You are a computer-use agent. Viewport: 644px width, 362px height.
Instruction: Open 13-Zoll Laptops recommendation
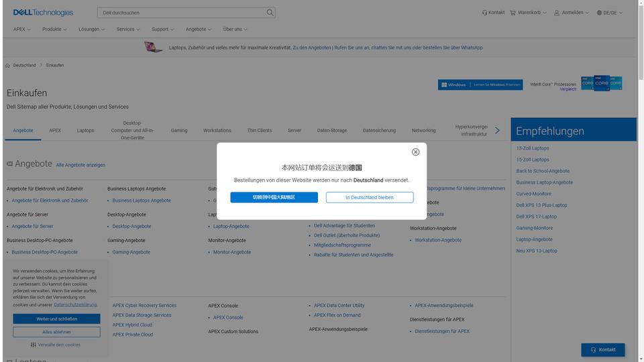pos(533,149)
